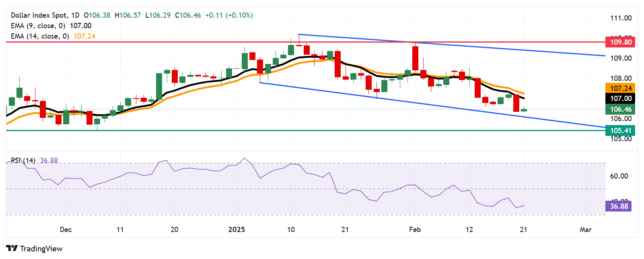Click the Feb date on time axis

pyautogui.click(x=415, y=230)
